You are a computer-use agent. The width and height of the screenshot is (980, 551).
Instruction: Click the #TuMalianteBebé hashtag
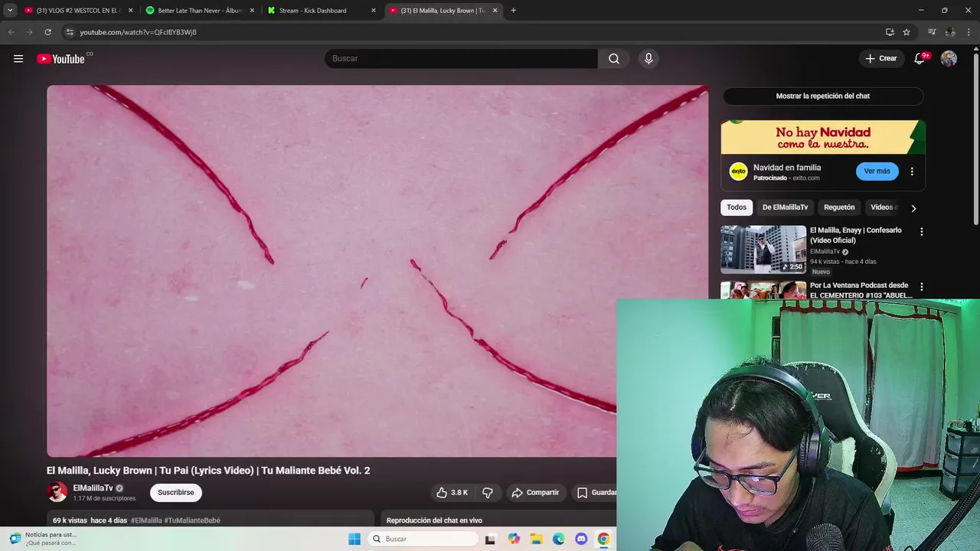[192, 520]
